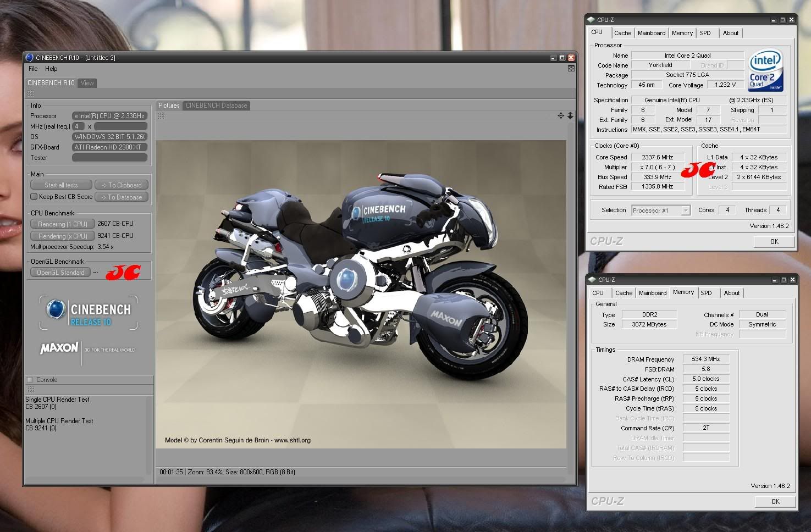Screen dimensions: 811x532
Task: Click the rendered motorcycle image
Action: click(361, 294)
